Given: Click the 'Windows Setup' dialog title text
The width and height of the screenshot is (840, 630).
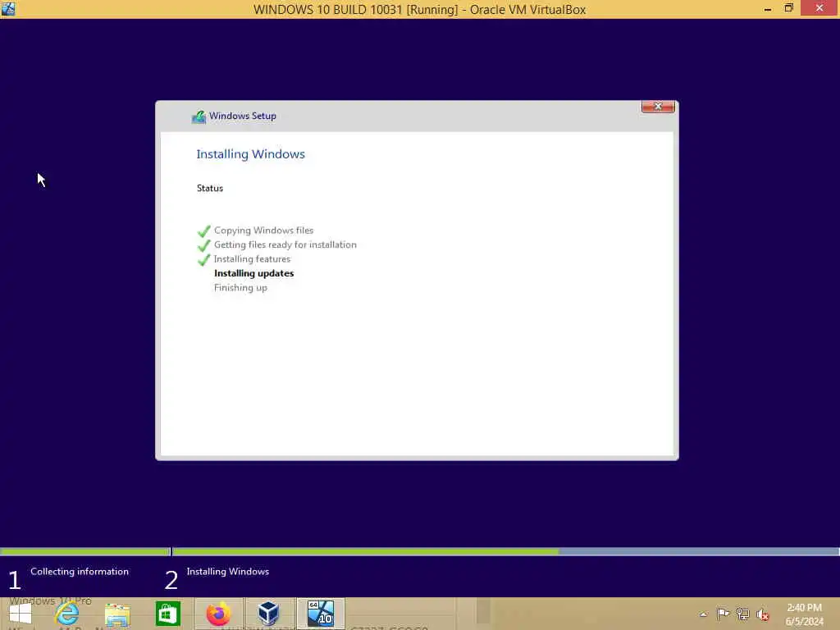Looking at the screenshot, I should (x=243, y=116).
